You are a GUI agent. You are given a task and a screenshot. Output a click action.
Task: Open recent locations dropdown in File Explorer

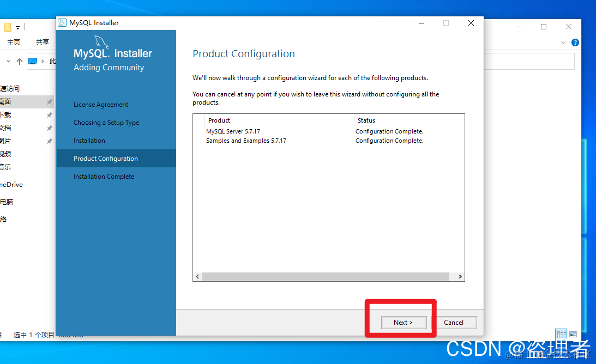coord(8,61)
